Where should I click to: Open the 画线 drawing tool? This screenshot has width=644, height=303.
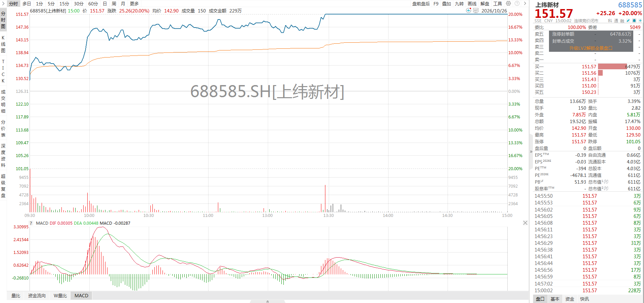coord(472,4)
